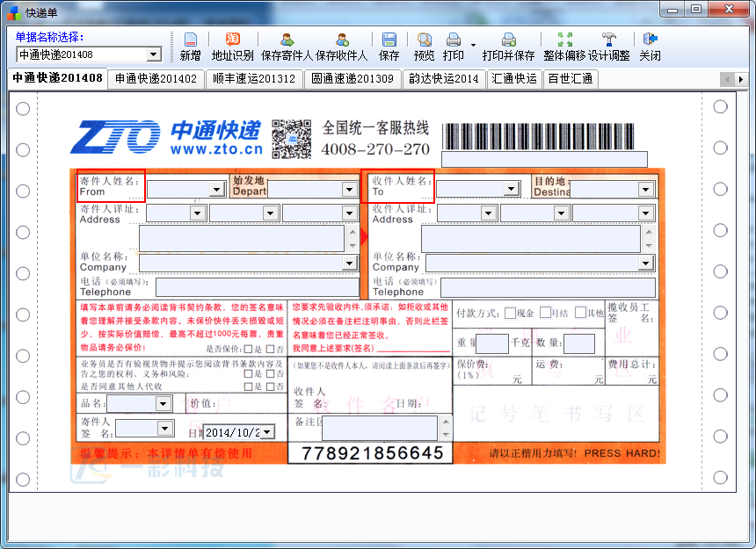
Task: Switch to the 百世汇通 tab
Action: (571, 79)
